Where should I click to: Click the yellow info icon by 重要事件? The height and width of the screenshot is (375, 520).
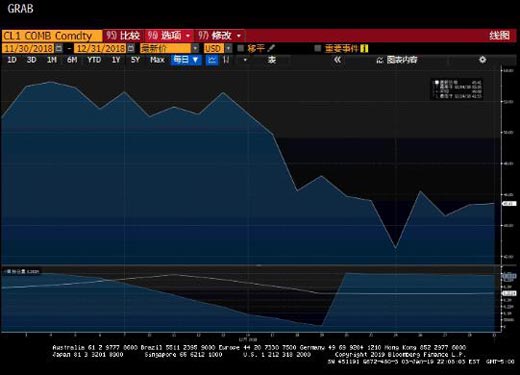point(364,49)
